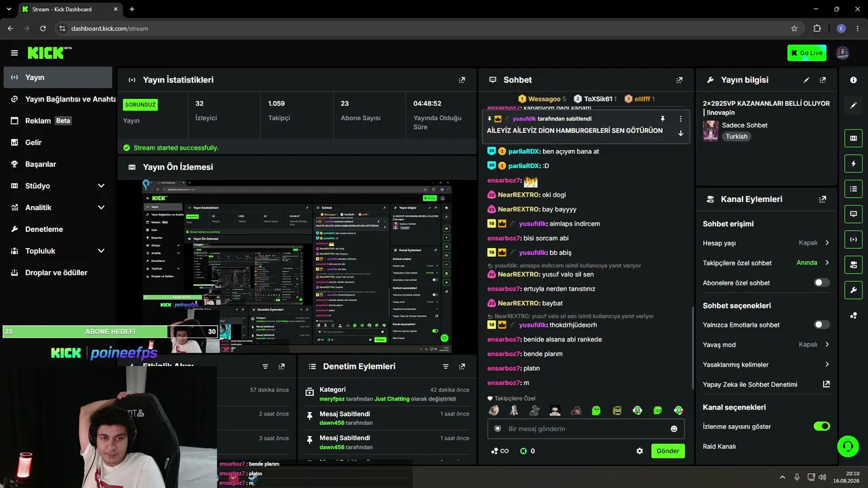Click the Bir mesaj gönderin message field

click(587, 429)
